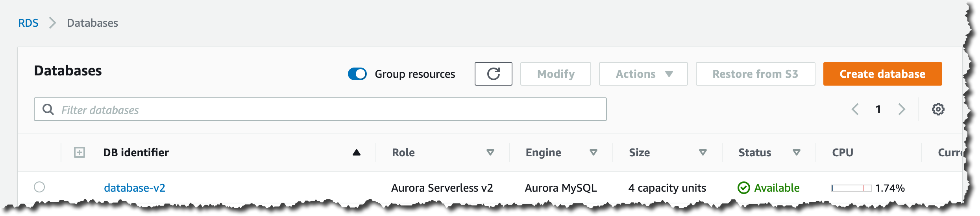Open table preferences gear icon
Viewport: 980px width, 216px height.
coord(938,109)
